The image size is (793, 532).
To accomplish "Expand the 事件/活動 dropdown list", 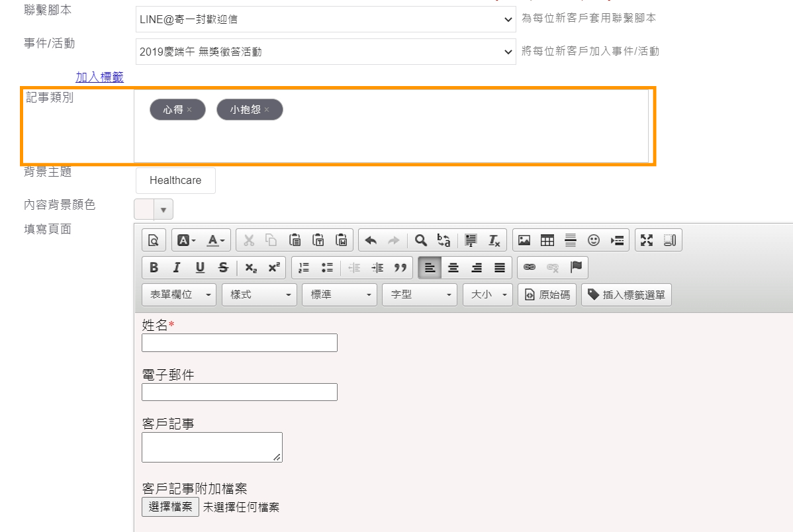I will coord(326,52).
